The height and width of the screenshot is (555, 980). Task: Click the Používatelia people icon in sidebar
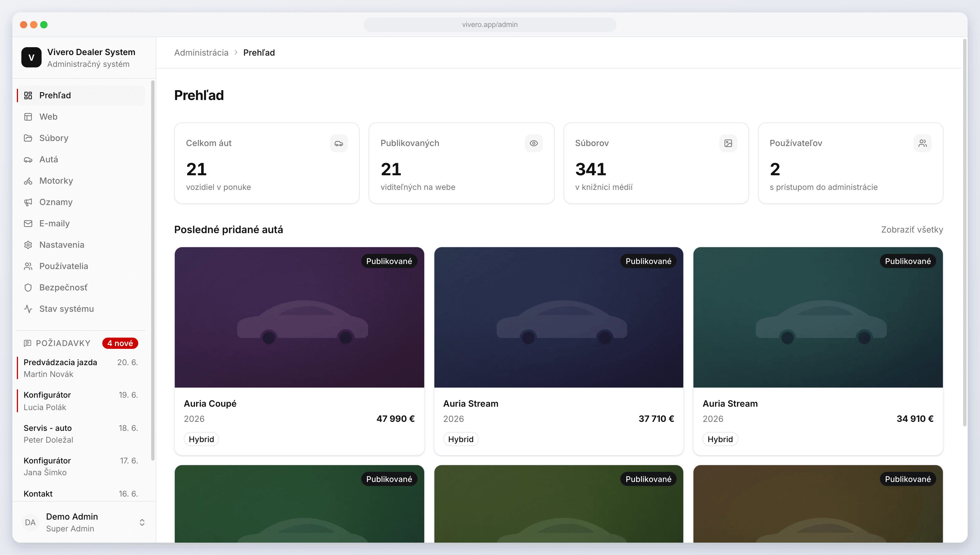tap(28, 266)
